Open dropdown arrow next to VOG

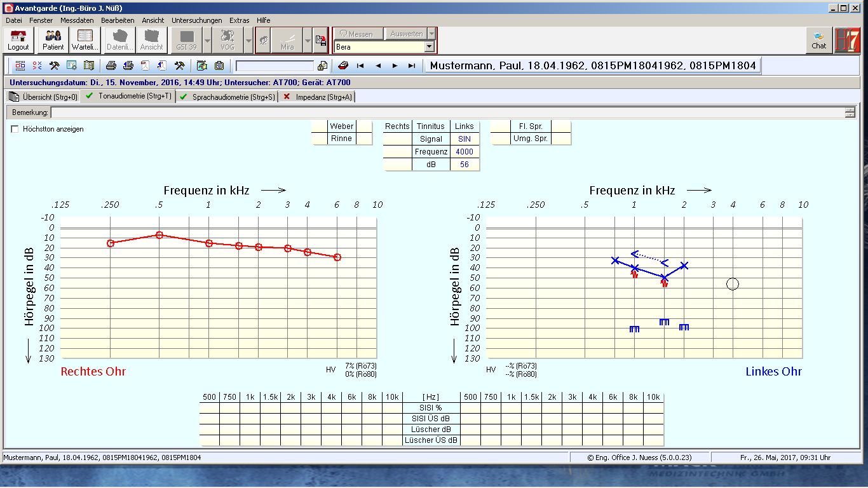(248, 40)
